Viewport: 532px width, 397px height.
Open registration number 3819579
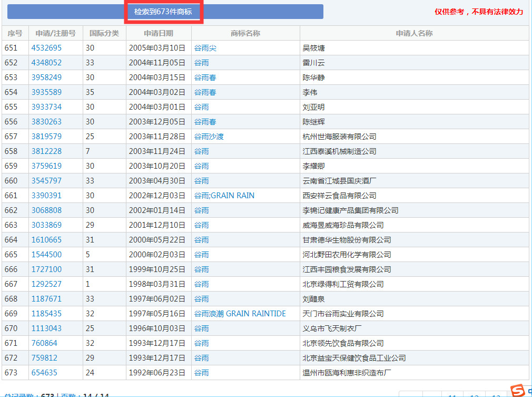[46, 137]
